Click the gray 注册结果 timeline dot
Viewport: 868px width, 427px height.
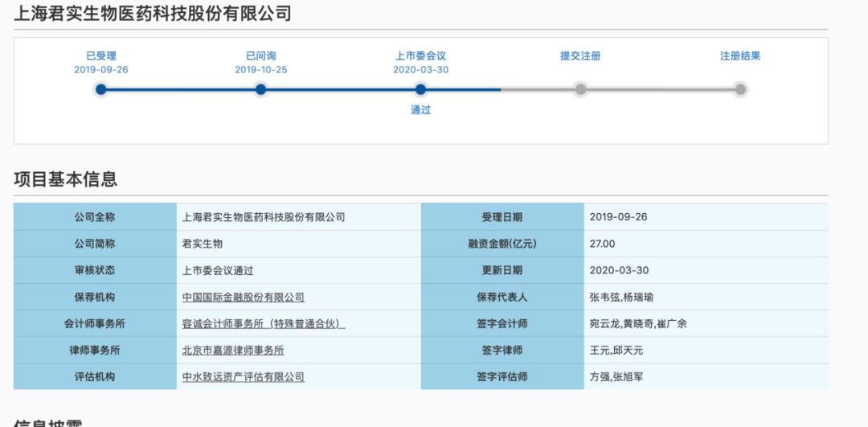(x=740, y=89)
